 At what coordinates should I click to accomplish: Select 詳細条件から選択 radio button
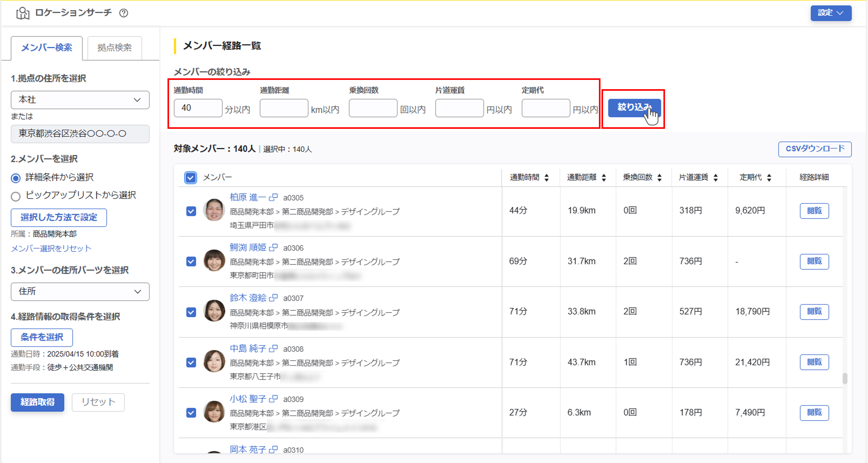point(16,178)
